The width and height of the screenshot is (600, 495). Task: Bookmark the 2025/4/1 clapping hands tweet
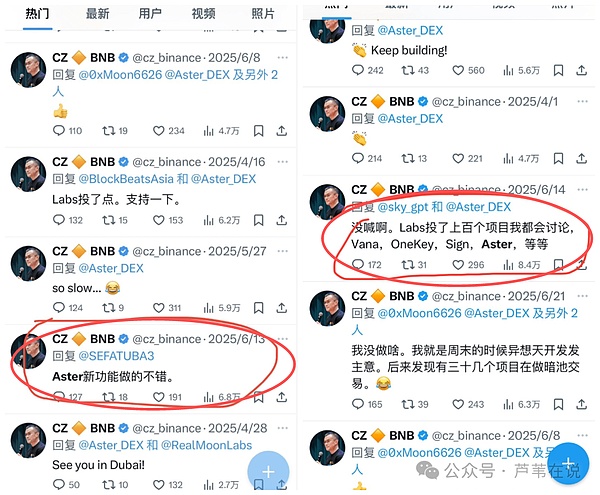(558, 158)
